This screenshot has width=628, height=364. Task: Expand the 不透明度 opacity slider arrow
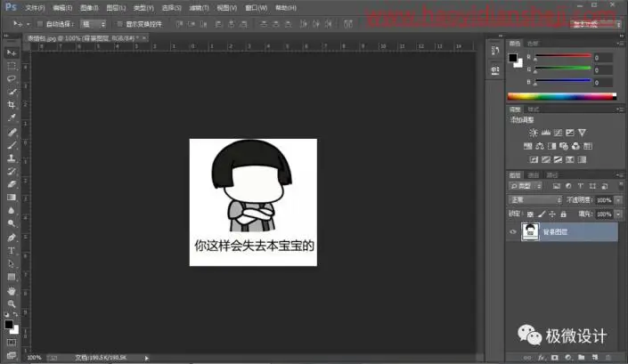pyautogui.click(x=619, y=200)
